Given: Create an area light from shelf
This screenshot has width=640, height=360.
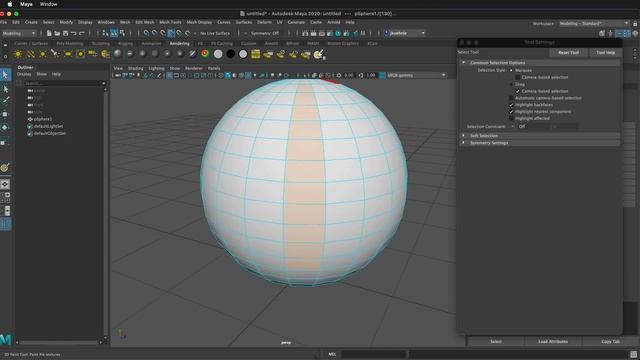Looking at the screenshot, I should tap(68, 54).
